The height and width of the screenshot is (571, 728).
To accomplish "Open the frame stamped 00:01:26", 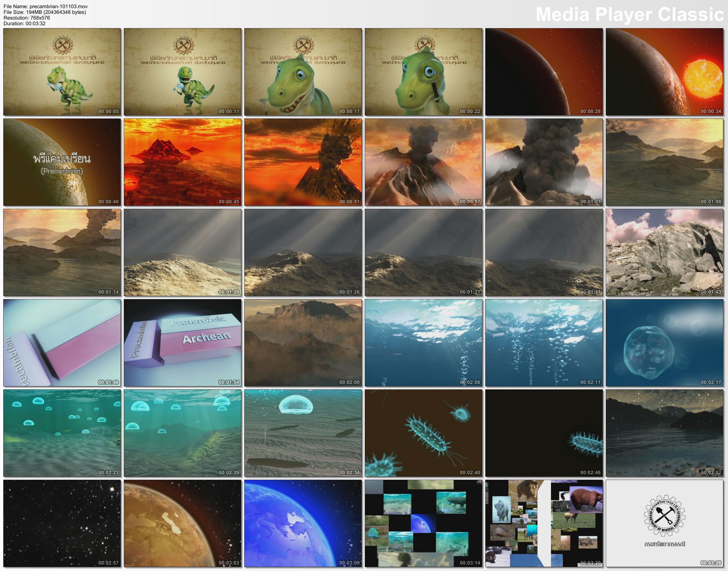I will point(303,252).
